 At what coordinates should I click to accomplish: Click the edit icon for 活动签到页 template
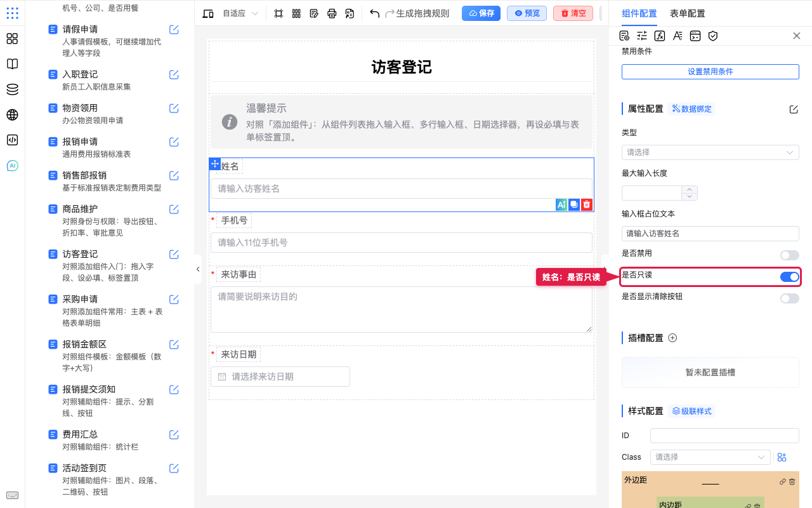click(x=174, y=468)
